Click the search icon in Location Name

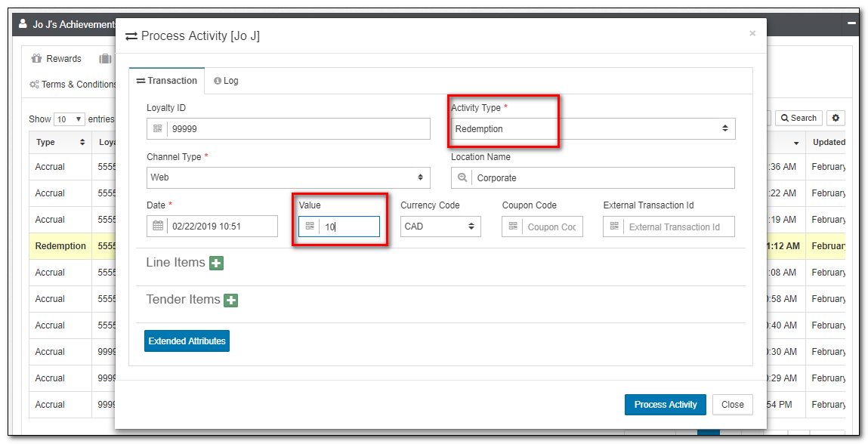pyautogui.click(x=462, y=178)
